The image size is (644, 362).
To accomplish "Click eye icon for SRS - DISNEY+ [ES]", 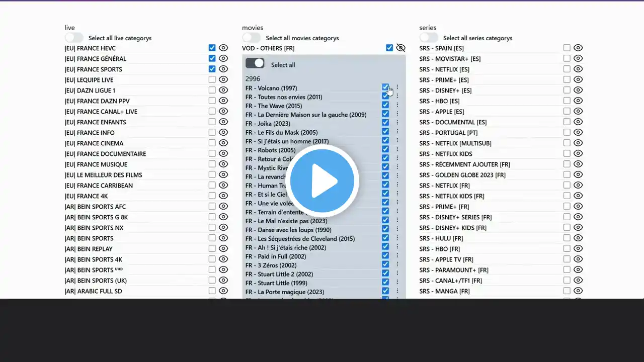I will click(x=578, y=90).
